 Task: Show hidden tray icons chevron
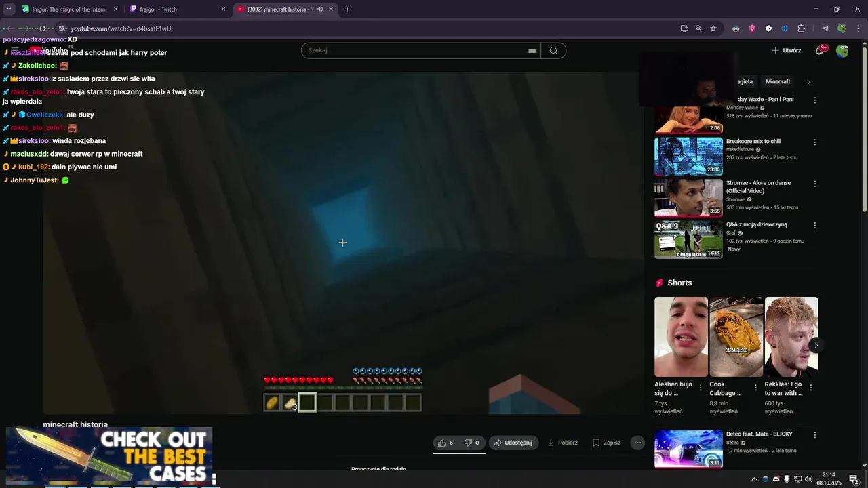point(754,479)
